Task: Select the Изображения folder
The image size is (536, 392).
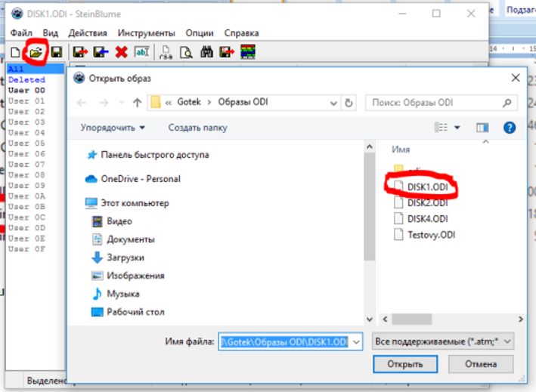Action: point(128,276)
